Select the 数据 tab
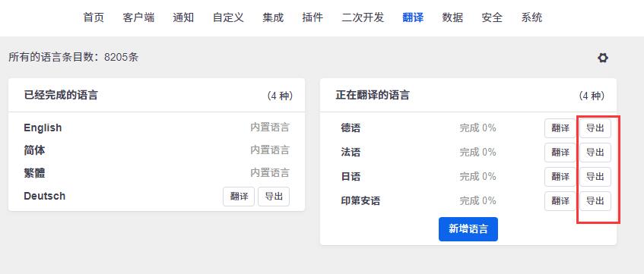The width and height of the screenshot is (644, 274). click(452, 17)
